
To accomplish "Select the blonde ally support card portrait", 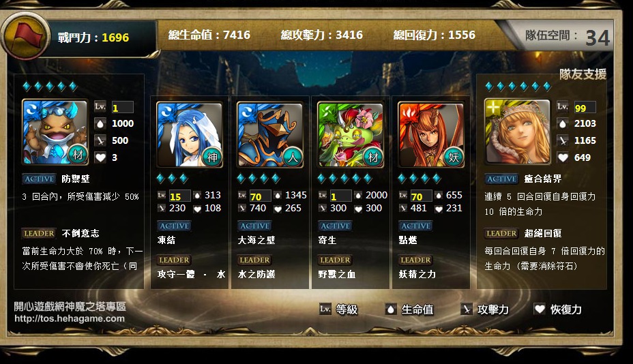I will click(x=518, y=132).
